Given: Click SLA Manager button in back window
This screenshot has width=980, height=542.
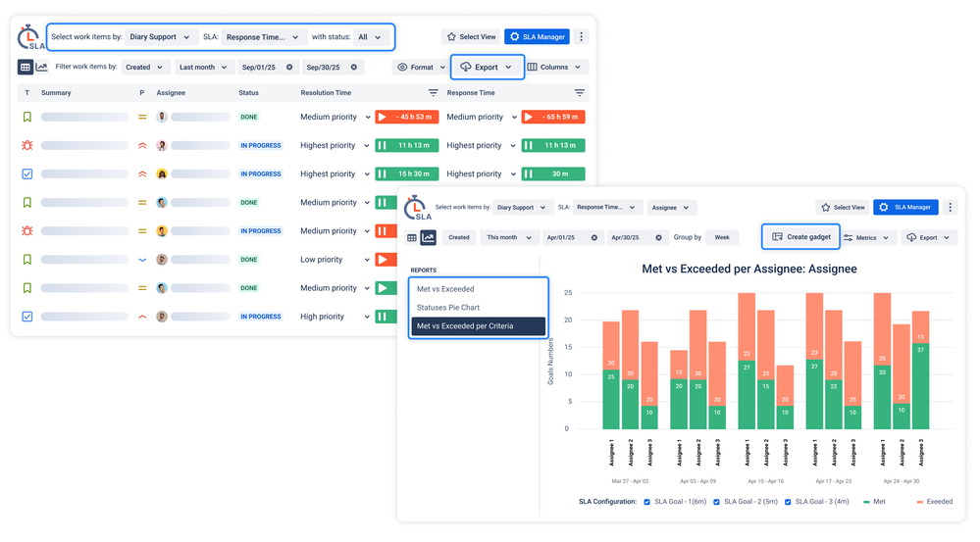Looking at the screenshot, I should pos(538,37).
